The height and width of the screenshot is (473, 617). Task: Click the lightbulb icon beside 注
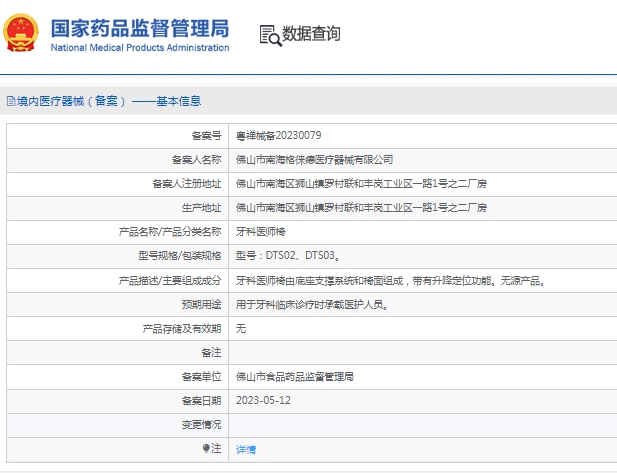[x=206, y=448]
